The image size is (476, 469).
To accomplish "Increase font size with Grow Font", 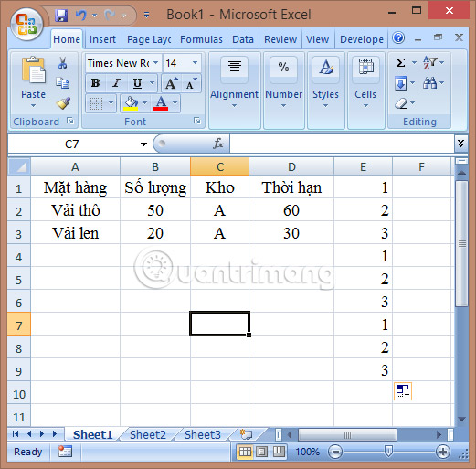I will [x=171, y=83].
